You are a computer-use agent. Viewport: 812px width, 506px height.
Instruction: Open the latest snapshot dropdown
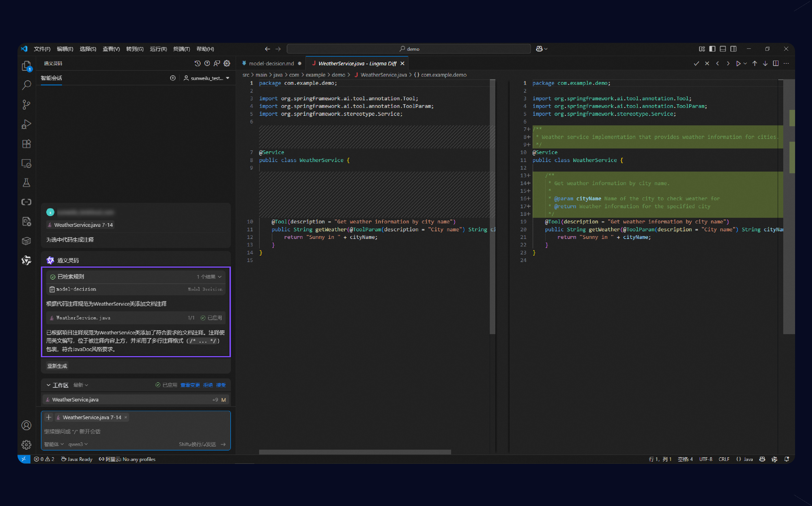[x=81, y=385]
